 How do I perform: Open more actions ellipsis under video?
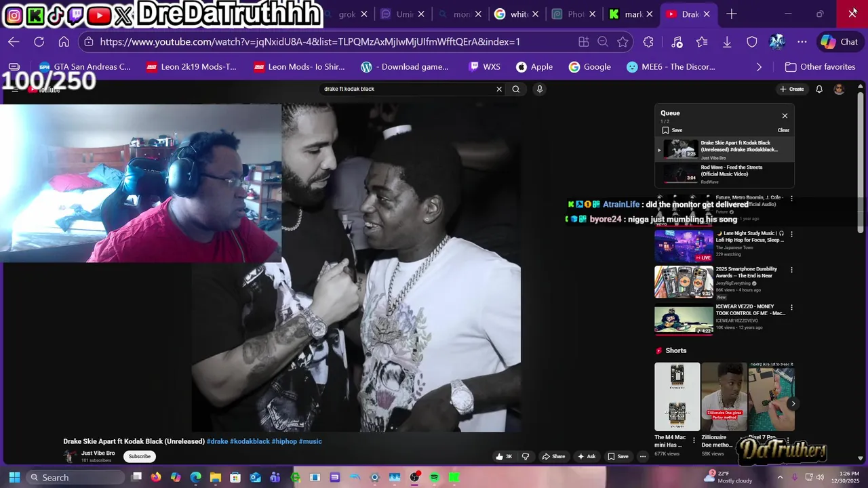[x=643, y=457]
